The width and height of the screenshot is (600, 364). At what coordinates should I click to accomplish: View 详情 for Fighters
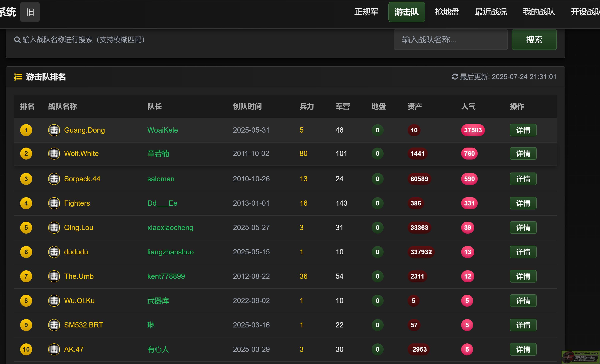click(523, 203)
